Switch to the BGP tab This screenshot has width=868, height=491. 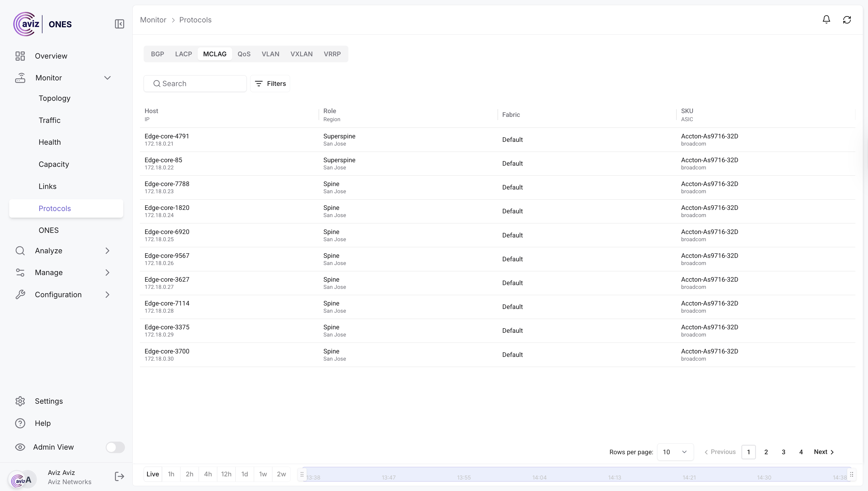[x=157, y=54]
